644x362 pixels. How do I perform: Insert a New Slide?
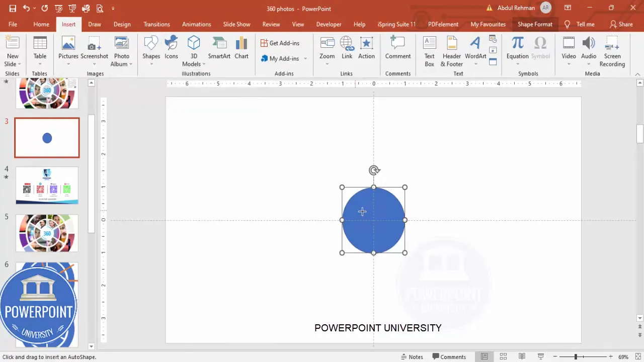[13, 51]
